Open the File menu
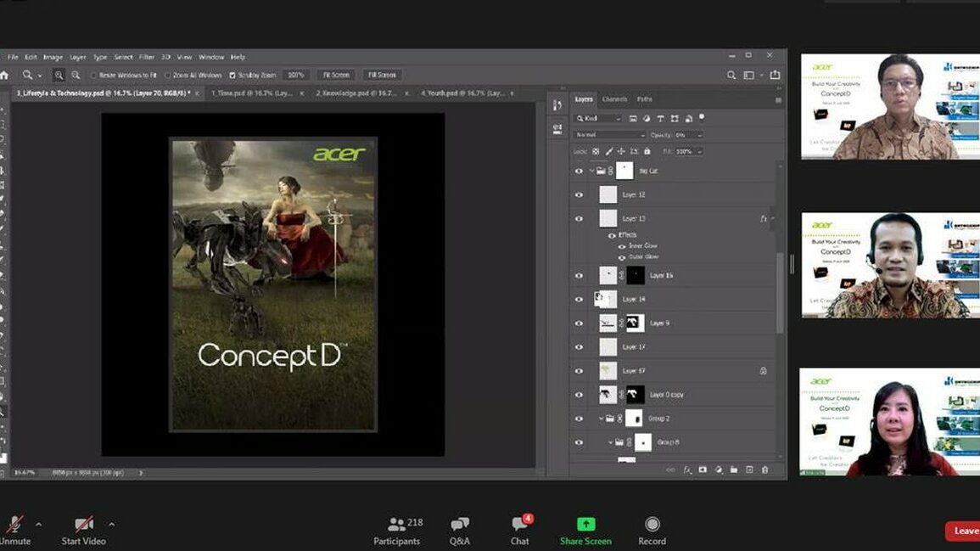The image size is (980, 551). [13, 57]
